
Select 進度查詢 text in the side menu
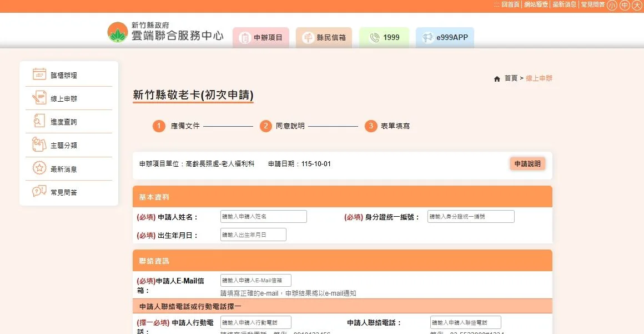(64, 122)
